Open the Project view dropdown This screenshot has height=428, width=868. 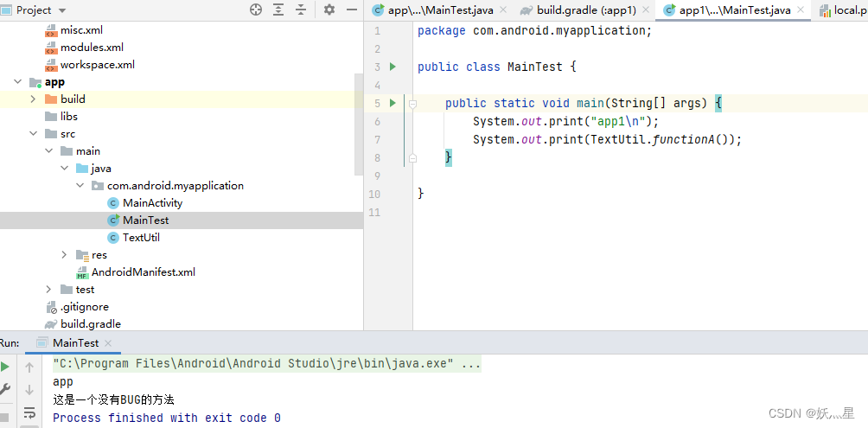click(61, 10)
